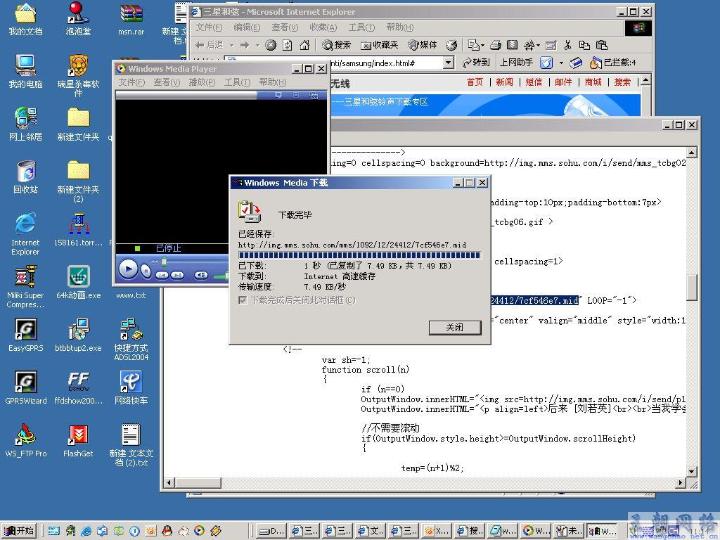Expand the IE address bar dropdown
The height and width of the screenshot is (540, 720).
click(x=448, y=62)
